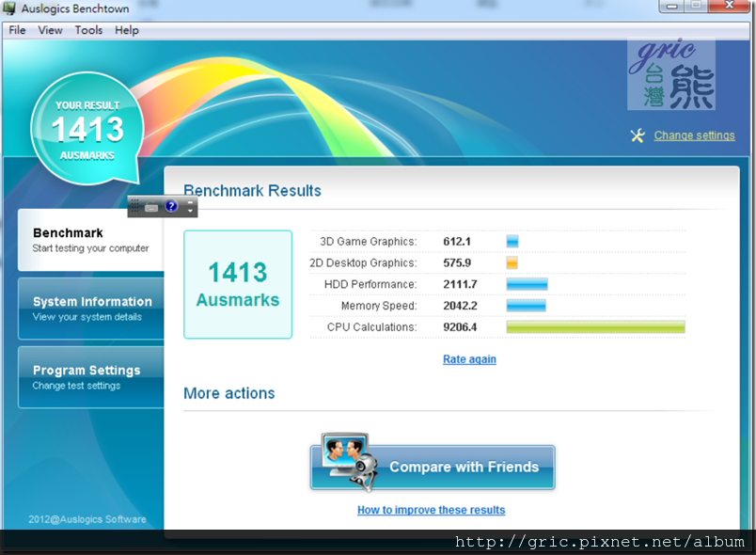Viewport: 756px width, 555px height.
Task: Click the HDD Performance blue bar
Action: point(527,284)
